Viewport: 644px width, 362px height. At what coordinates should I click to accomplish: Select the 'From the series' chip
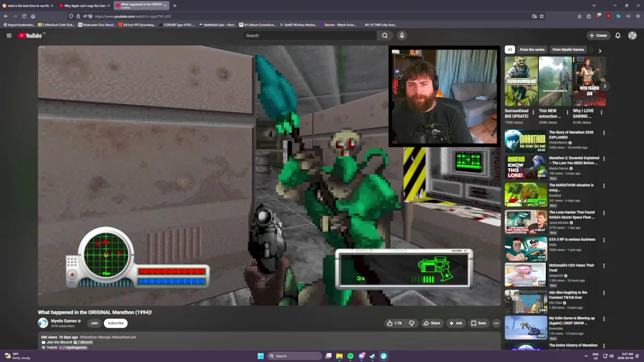[532, 50]
